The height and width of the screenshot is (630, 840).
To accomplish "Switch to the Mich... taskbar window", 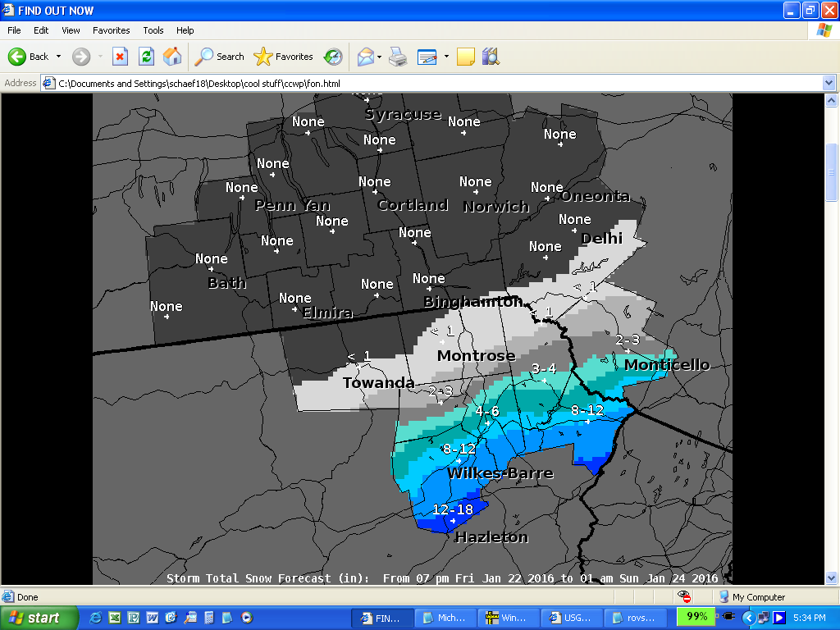I will (x=445, y=618).
